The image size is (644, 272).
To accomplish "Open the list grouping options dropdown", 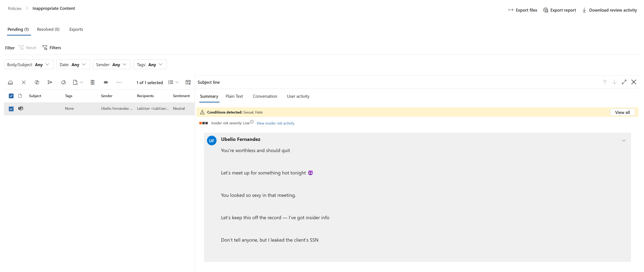I will pyautogui.click(x=173, y=82).
